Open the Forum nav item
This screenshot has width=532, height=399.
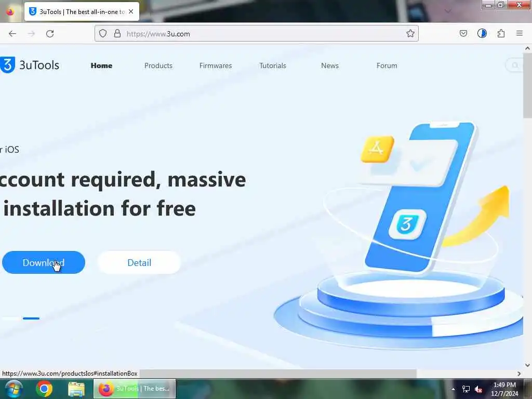pos(387,65)
